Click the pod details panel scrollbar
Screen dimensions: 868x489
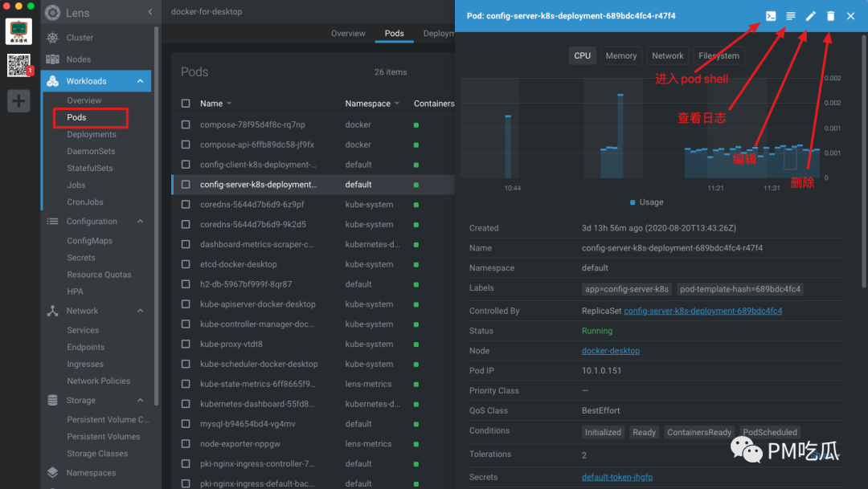pos(864,161)
